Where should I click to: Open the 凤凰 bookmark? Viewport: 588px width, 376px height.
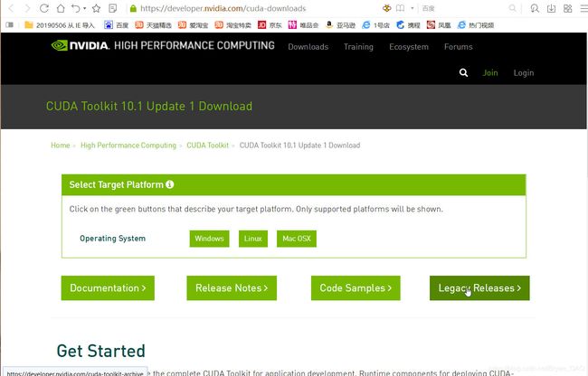tap(439, 25)
